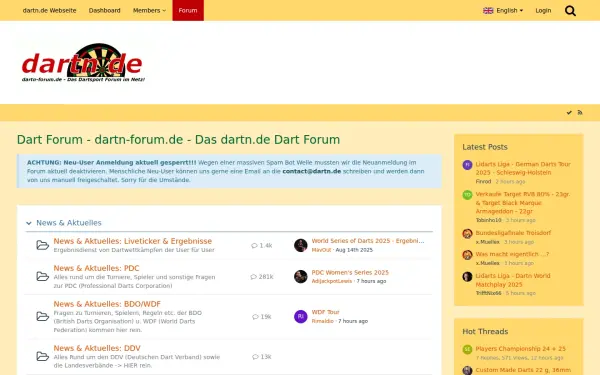600x375 pixels.
Task: Open Players Championship 24 + 25 hot thread
Action: click(x=520, y=349)
